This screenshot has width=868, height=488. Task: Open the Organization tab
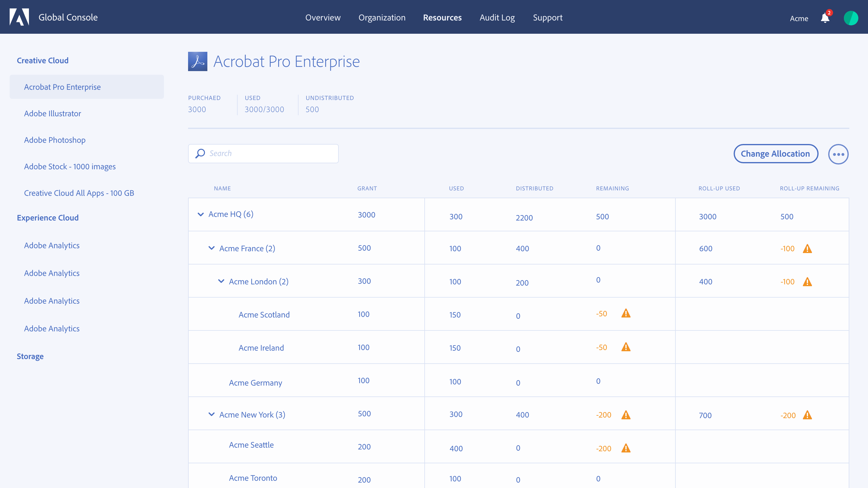click(382, 17)
